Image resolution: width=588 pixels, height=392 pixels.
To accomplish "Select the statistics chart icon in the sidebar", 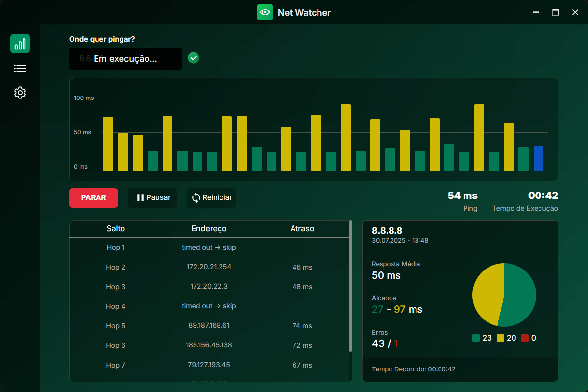I will pyautogui.click(x=20, y=44).
